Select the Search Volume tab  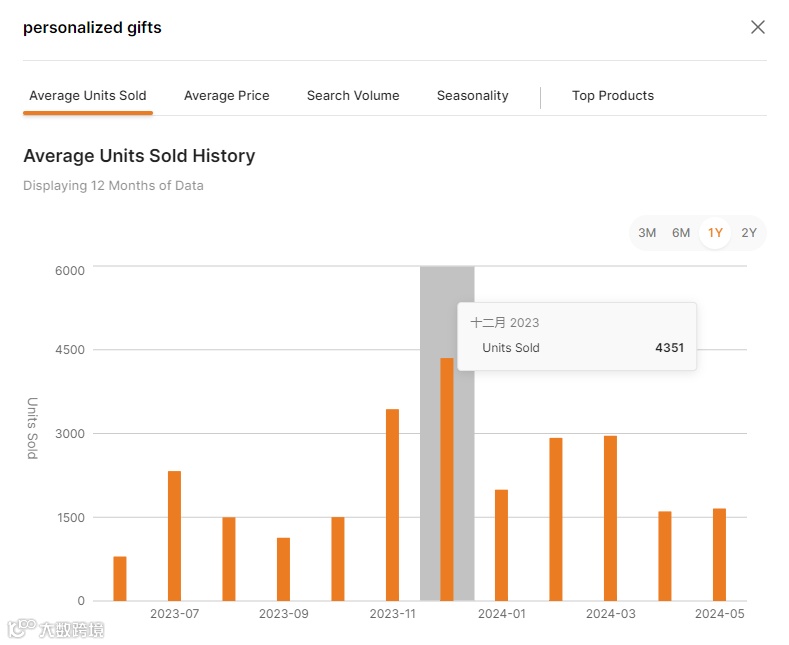353,96
